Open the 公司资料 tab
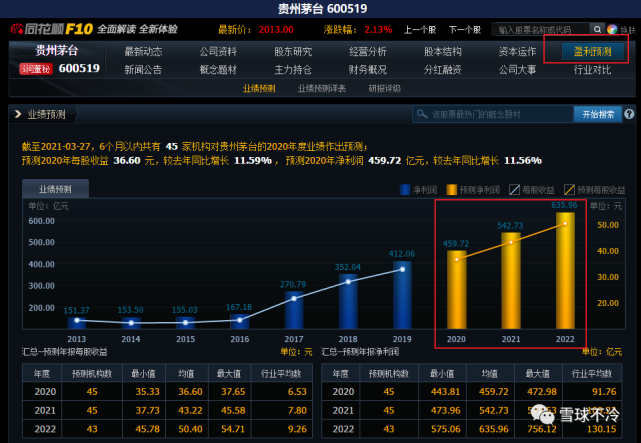The image size is (641, 443). coord(218,51)
